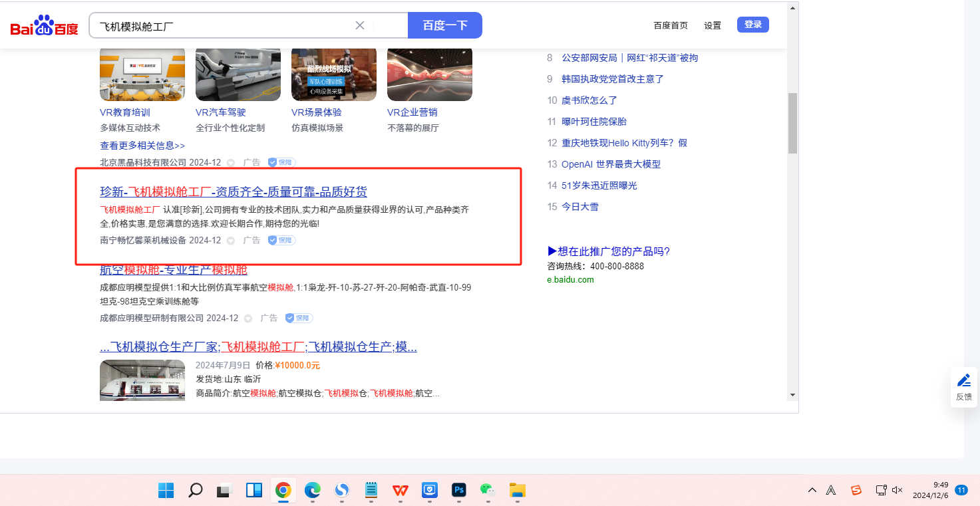Open WeChat from the taskbar

pos(488,490)
